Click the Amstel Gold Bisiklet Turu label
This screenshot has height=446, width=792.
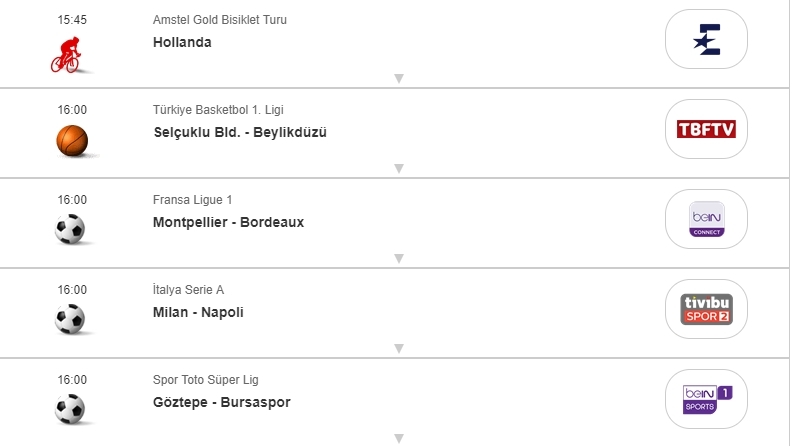(220, 20)
